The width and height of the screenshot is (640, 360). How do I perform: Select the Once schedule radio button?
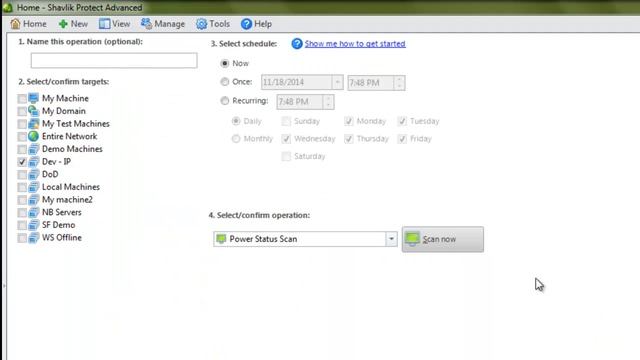[x=224, y=82]
